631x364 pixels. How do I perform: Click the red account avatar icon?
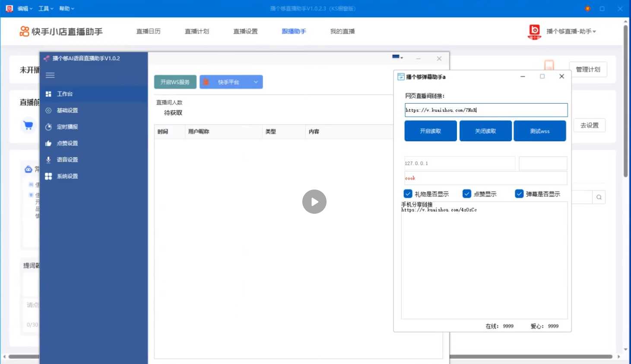(x=535, y=32)
